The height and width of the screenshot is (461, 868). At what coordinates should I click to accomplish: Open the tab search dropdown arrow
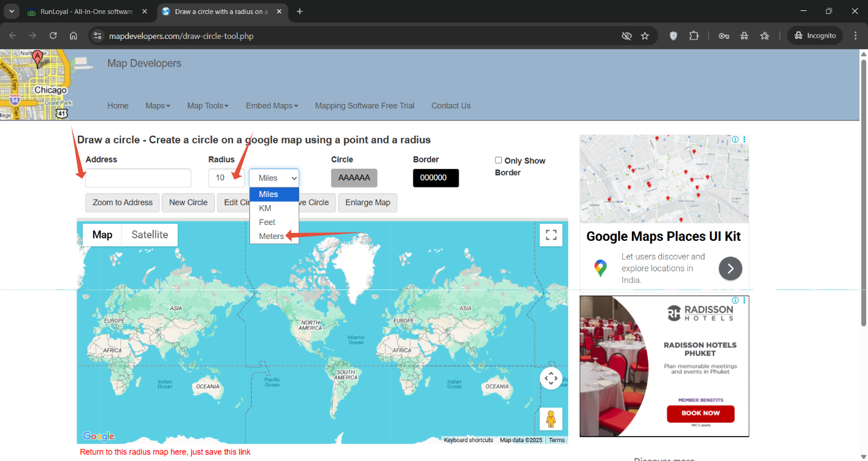tap(12, 12)
